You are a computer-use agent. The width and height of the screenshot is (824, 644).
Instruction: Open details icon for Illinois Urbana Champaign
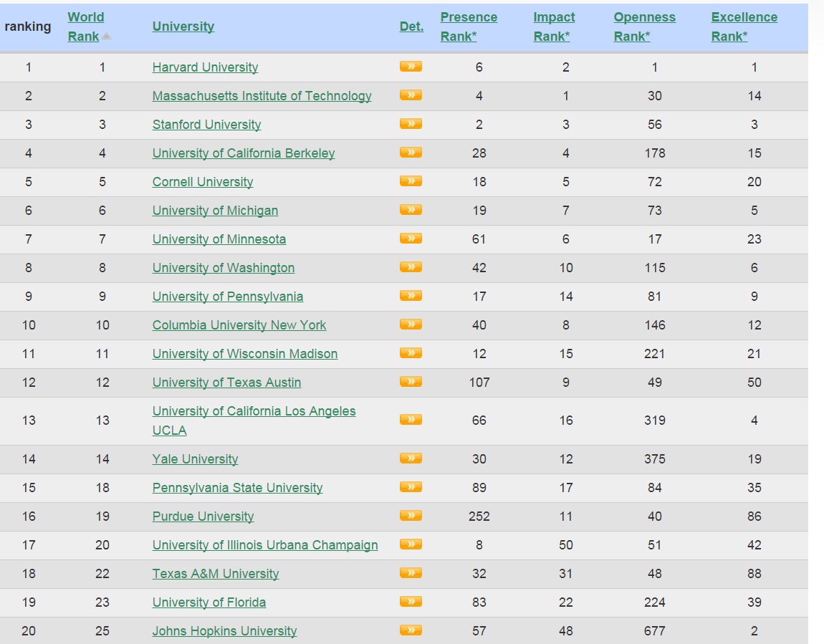(x=411, y=544)
